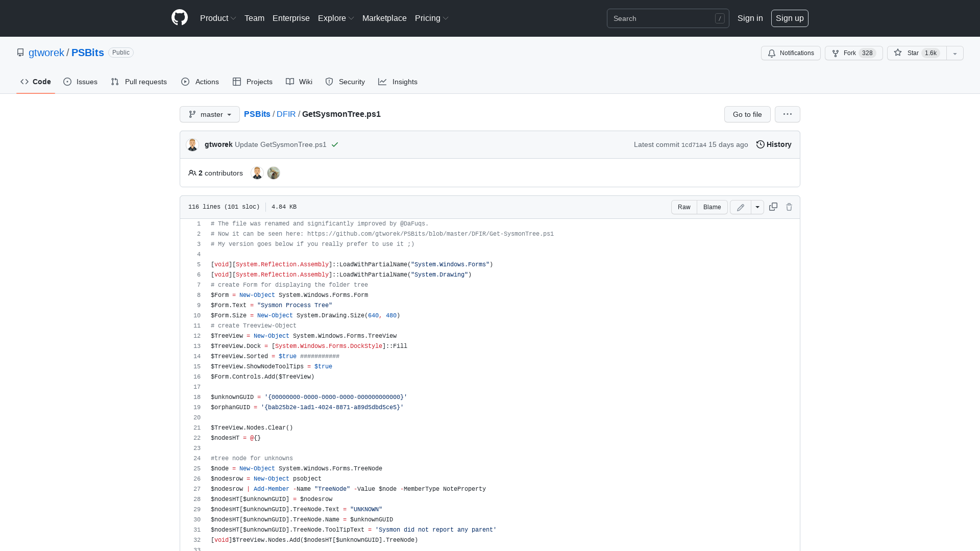Copy the raw file contents
The image size is (980, 551).
tap(773, 207)
